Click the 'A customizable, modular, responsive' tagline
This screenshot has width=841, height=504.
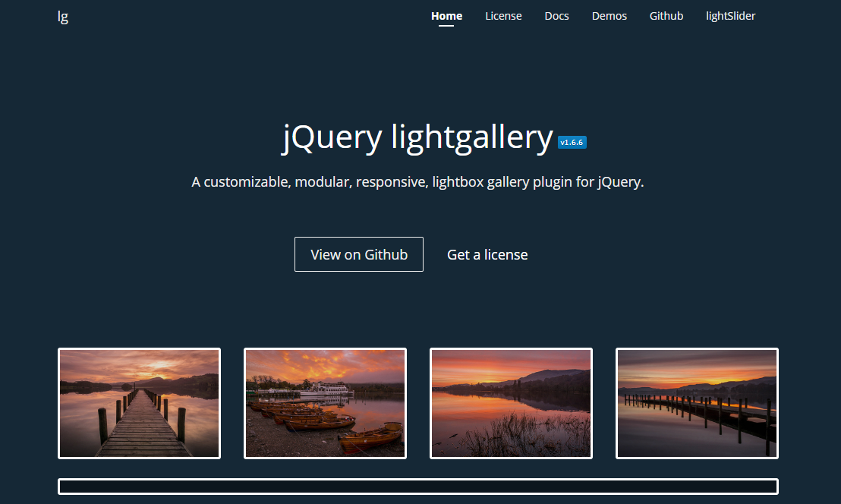[x=417, y=182]
